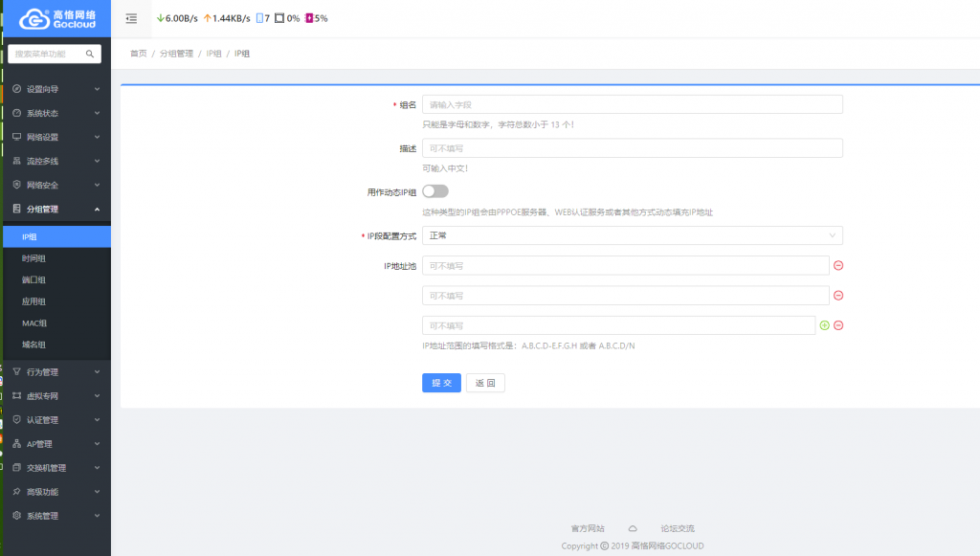Click the 分组管理 list icon

(x=17, y=209)
